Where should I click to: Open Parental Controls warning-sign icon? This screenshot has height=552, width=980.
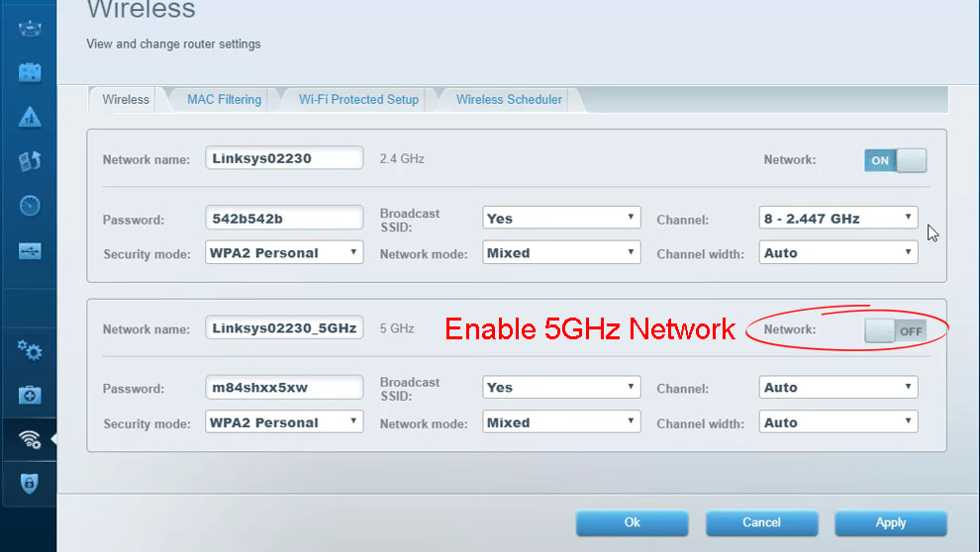point(30,117)
